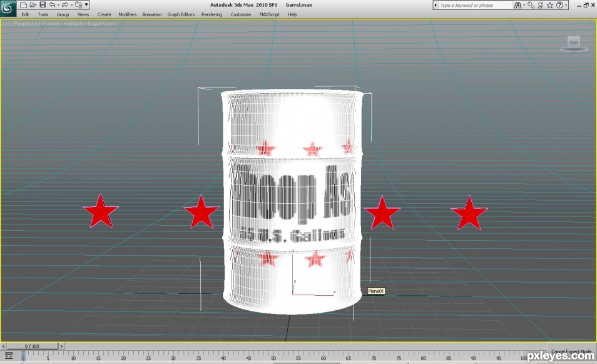
Task: Click the Communication Center satellite dish icon
Action: pyautogui.click(x=540, y=6)
